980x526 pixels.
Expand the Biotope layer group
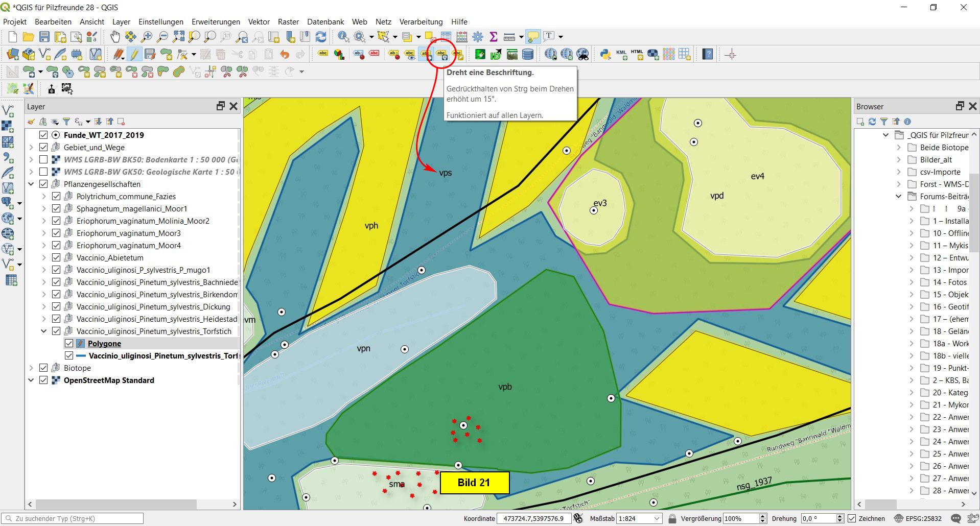tap(31, 368)
